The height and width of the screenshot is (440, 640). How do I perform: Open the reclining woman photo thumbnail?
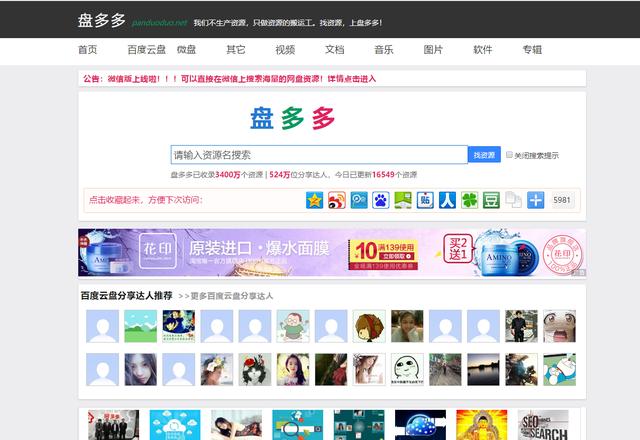click(236, 425)
